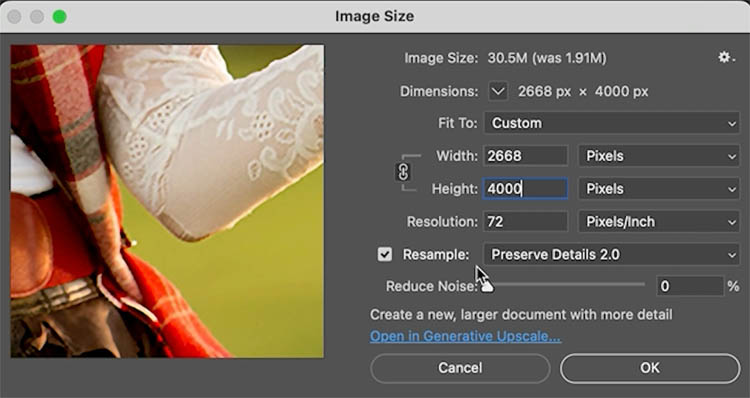Click the Height field showing 4000

coord(525,189)
